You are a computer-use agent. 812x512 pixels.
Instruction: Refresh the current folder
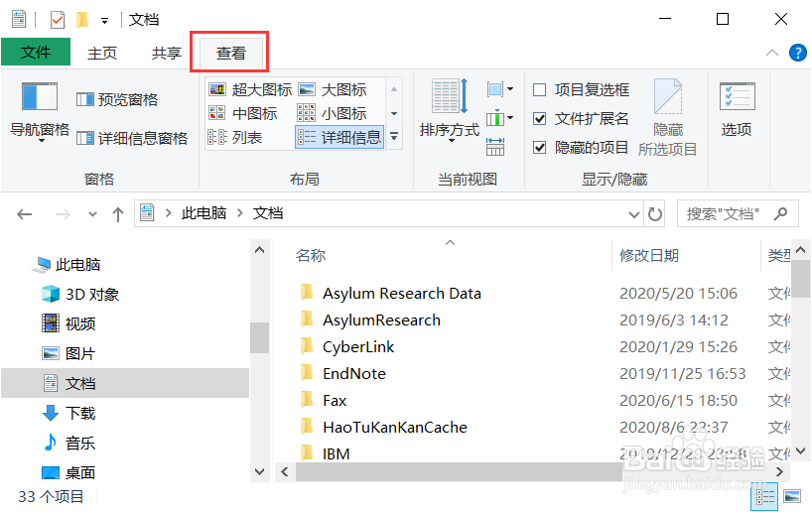coord(655,213)
